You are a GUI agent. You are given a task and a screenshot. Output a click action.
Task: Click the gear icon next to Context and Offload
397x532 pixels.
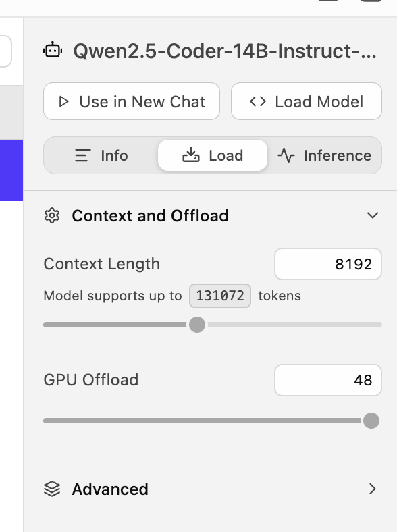pyautogui.click(x=52, y=216)
